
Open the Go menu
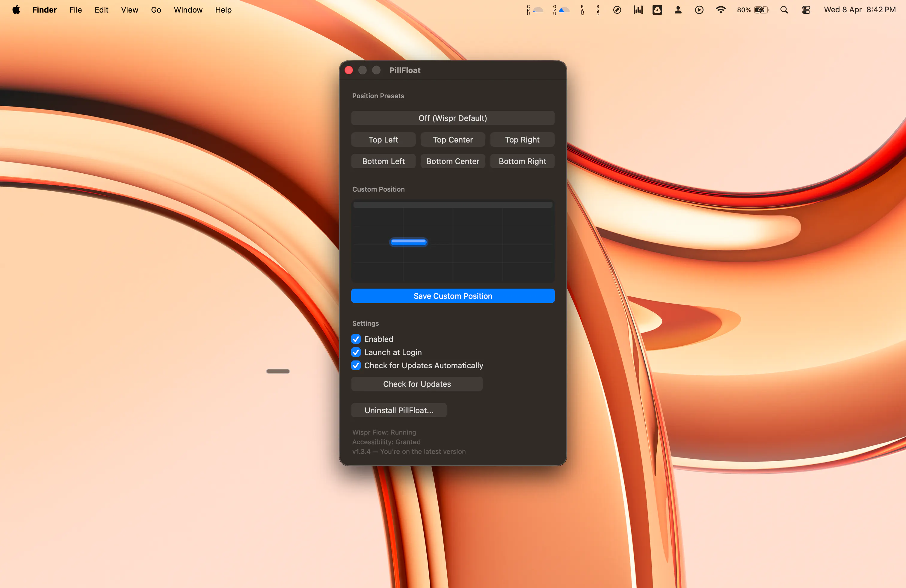coord(156,10)
